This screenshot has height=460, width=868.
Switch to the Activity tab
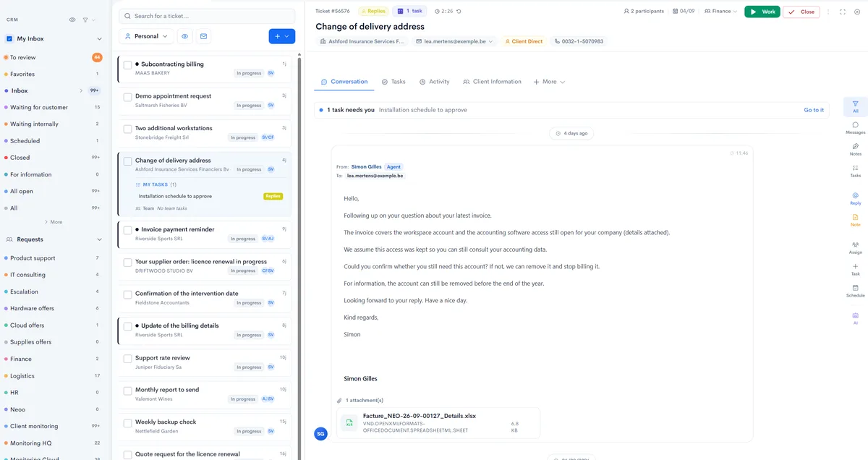pyautogui.click(x=434, y=82)
